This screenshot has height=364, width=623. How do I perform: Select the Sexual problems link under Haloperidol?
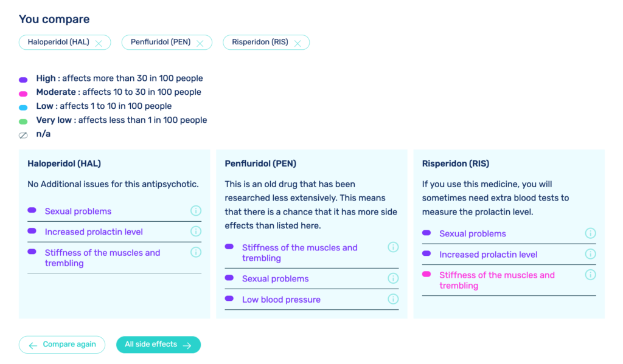pyautogui.click(x=77, y=210)
